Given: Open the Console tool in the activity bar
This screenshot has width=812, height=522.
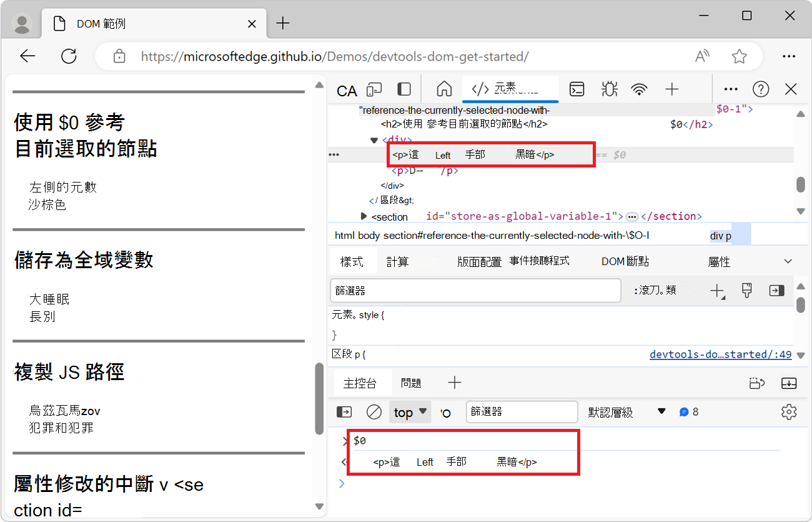Looking at the screenshot, I should (x=577, y=89).
